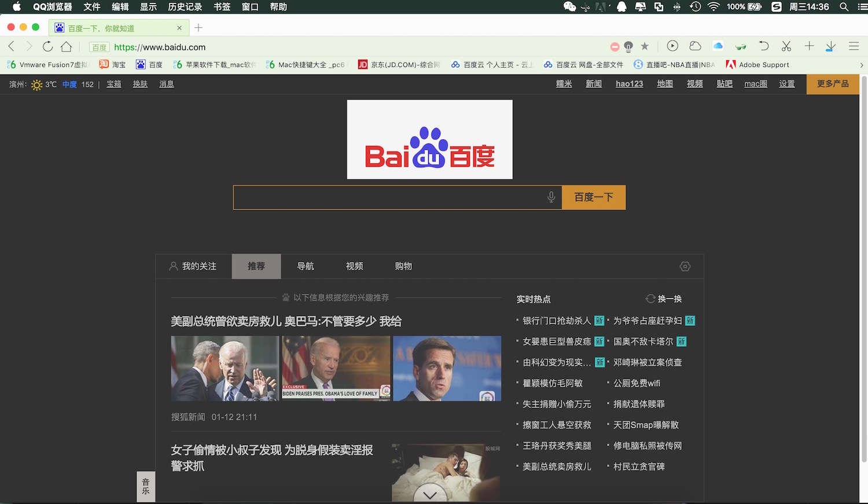Select the 推荐 tab
Viewport: 868px width, 504px height.
point(256,266)
